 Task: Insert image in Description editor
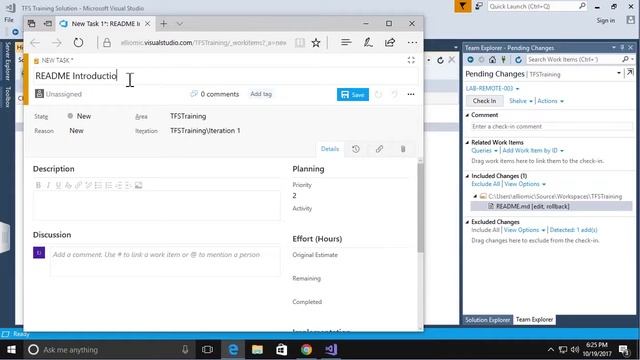tap(138, 185)
